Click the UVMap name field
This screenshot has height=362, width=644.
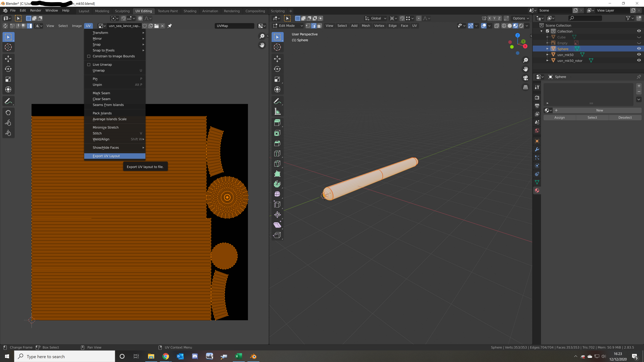(234, 26)
